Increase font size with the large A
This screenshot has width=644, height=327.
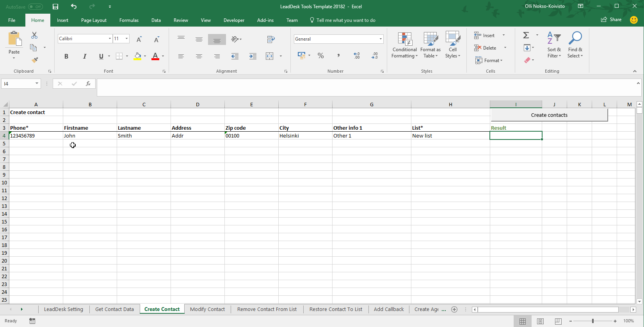click(x=139, y=39)
